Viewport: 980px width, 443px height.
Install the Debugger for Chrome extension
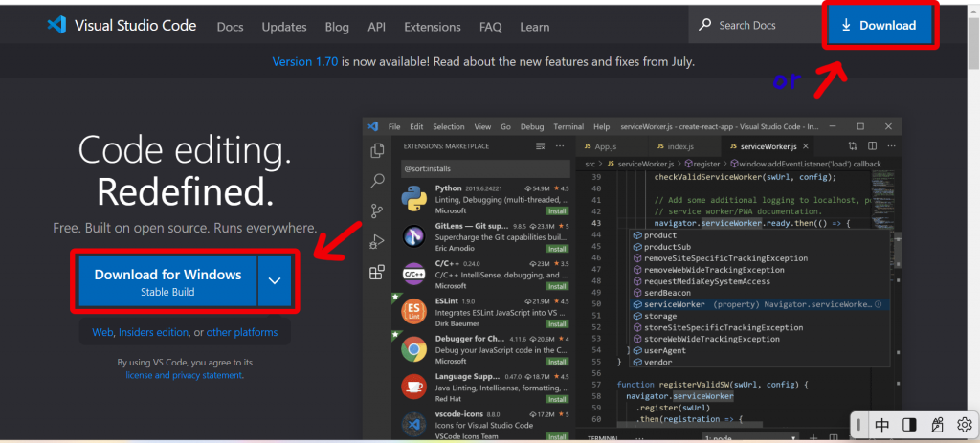pos(556,362)
